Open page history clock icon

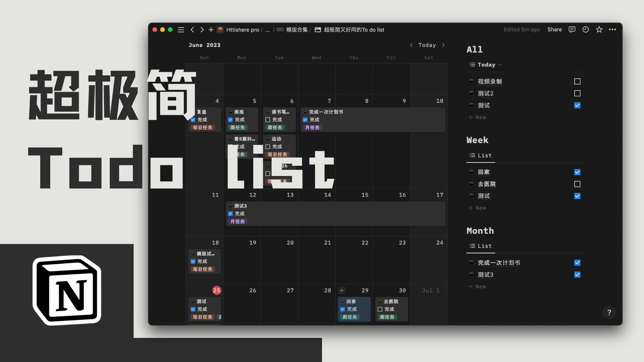click(x=586, y=29)
